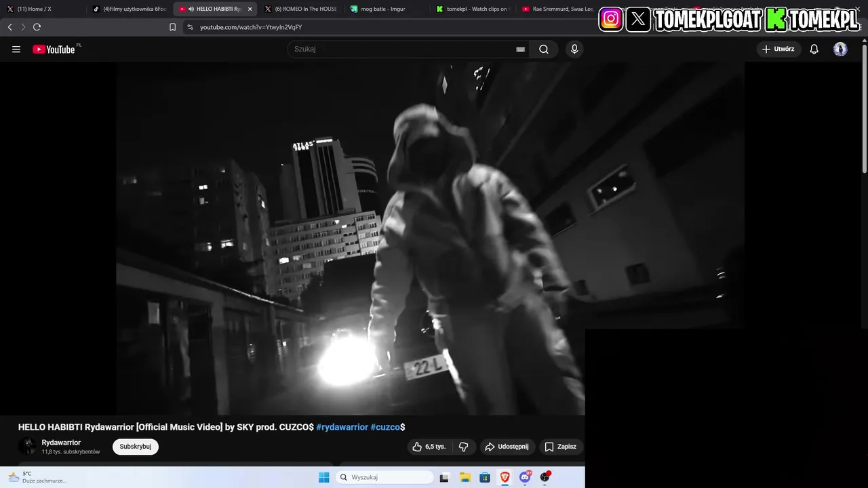The image size is (868, 488).
Task: Go back with the browser back arrow
Action: tap(9, 27)
